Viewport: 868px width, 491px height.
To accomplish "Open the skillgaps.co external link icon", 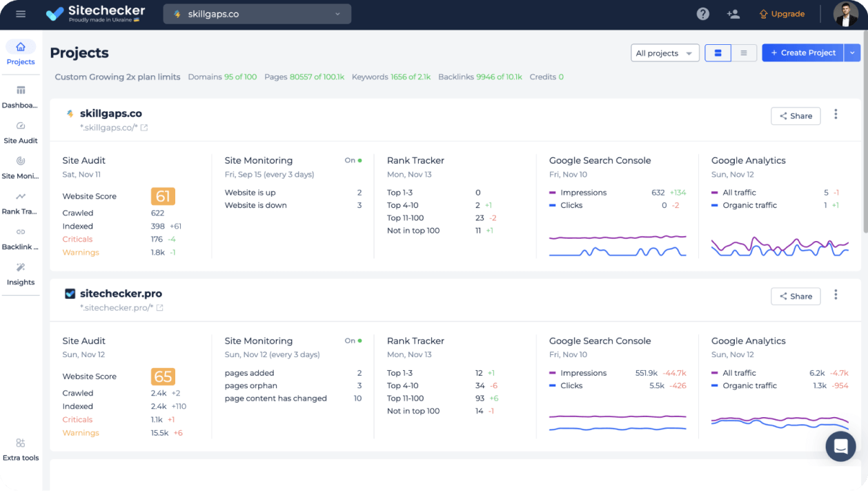I will [x=144, y=128].
